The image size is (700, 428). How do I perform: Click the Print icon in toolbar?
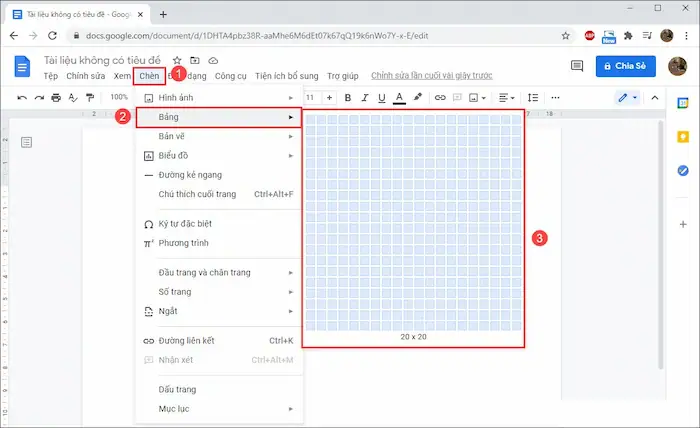coord(56,97)
